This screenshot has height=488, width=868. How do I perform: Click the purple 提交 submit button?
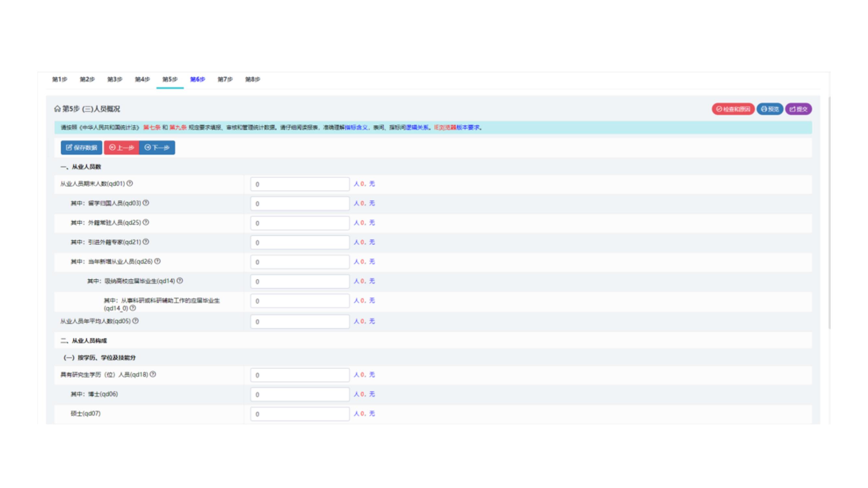(798, 109)
